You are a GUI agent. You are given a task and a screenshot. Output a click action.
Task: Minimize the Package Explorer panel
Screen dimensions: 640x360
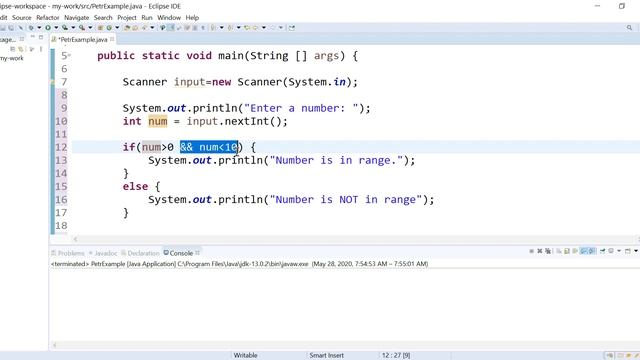[x=32, y=37]
